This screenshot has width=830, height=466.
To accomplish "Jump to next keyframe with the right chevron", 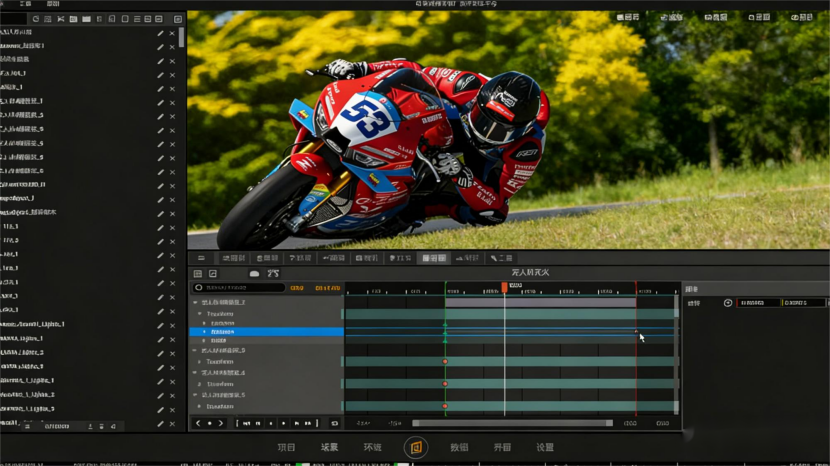I will [221, 423].
